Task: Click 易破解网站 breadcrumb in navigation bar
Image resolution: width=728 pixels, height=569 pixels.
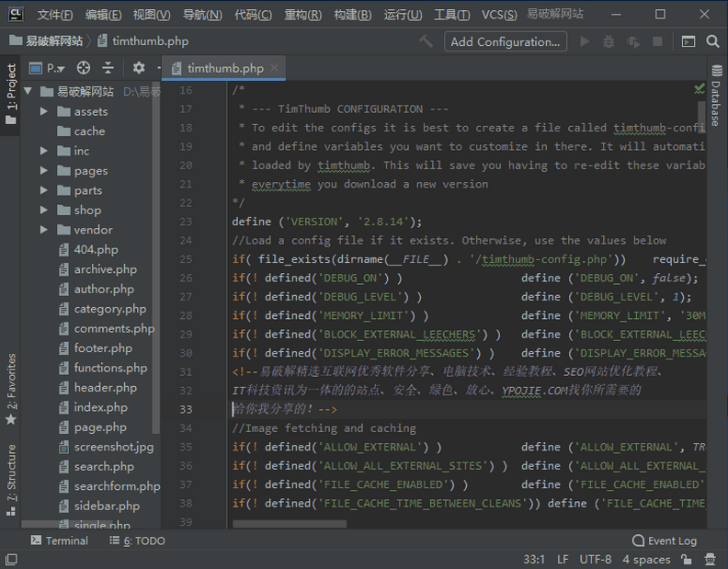Action: pos(47,40)
